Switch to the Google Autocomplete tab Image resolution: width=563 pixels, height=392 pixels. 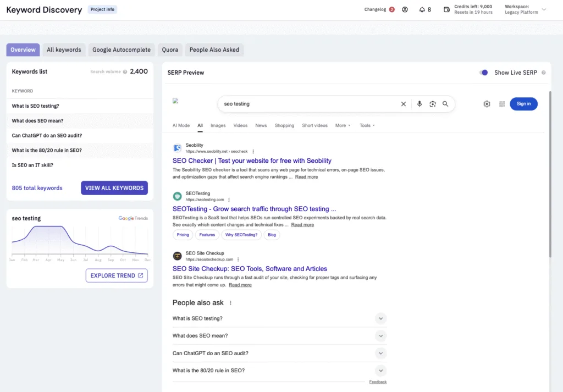tap(121, 49)
